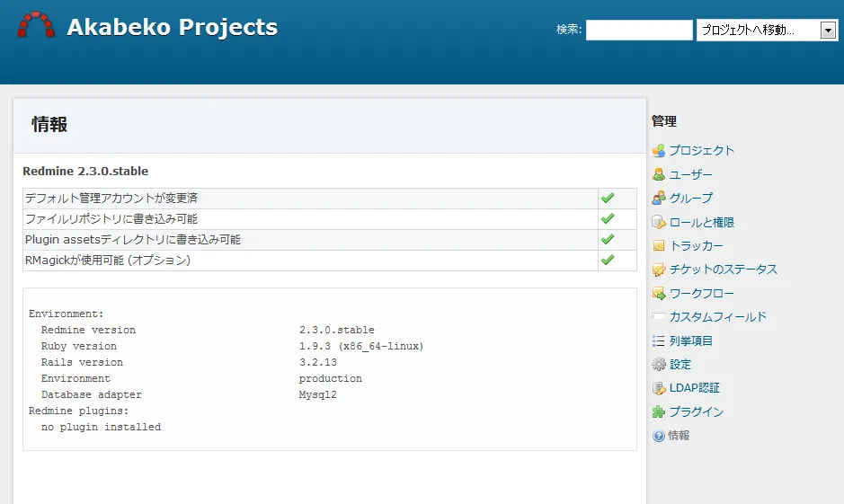Click Ruby version value 1.9.3
This screenshot has height=504, width=844.
coord(361,346)
